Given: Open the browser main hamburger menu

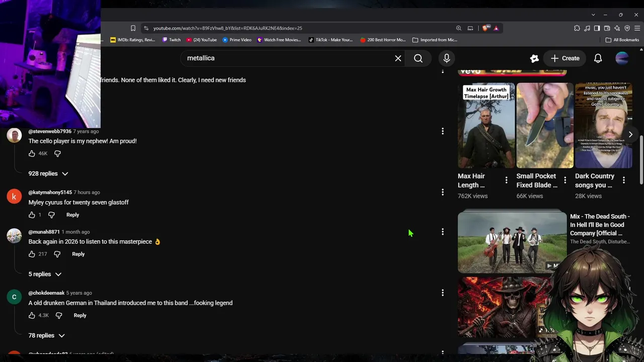Looking at the screenshot, I should pyautogui.click(x=637, y=28).
